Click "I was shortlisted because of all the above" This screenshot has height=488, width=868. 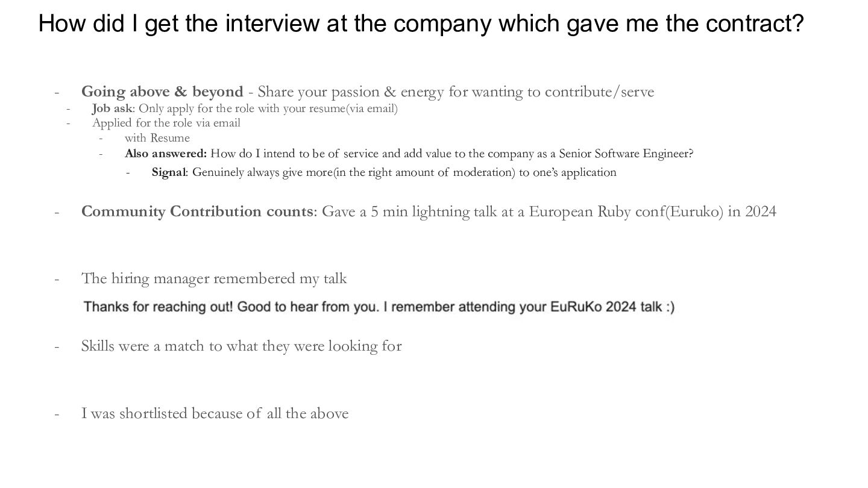pos(215,413)
